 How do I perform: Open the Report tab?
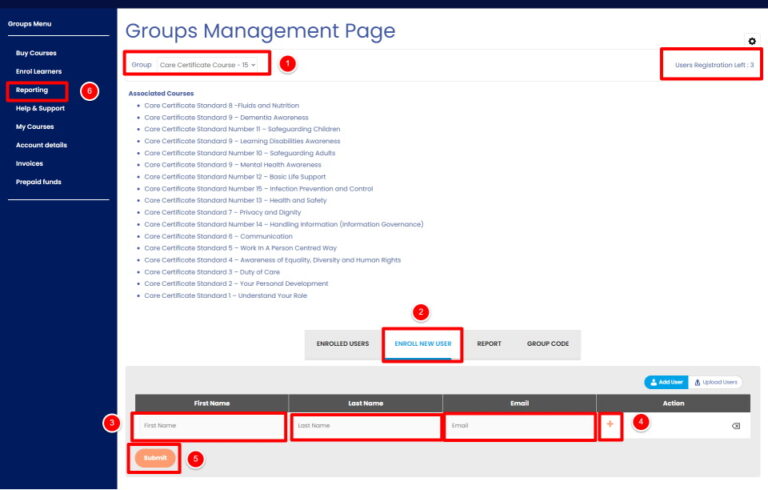[489, 344]
